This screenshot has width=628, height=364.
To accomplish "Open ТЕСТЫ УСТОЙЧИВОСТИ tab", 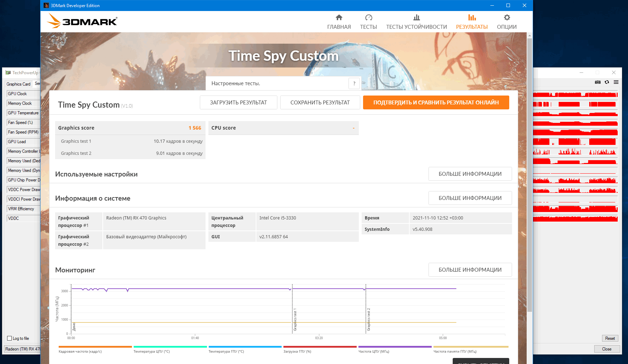I will click(x=416, y=22).
